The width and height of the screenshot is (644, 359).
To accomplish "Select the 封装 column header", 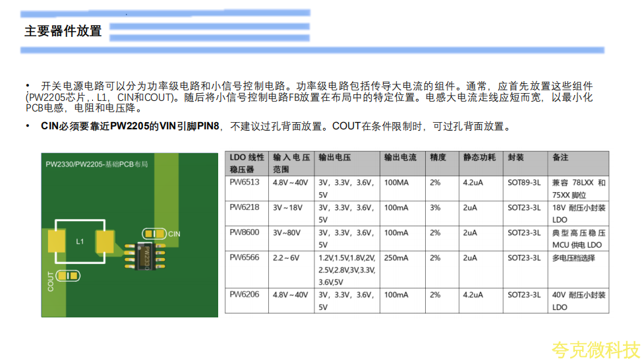I will click(x=515, y=158).
